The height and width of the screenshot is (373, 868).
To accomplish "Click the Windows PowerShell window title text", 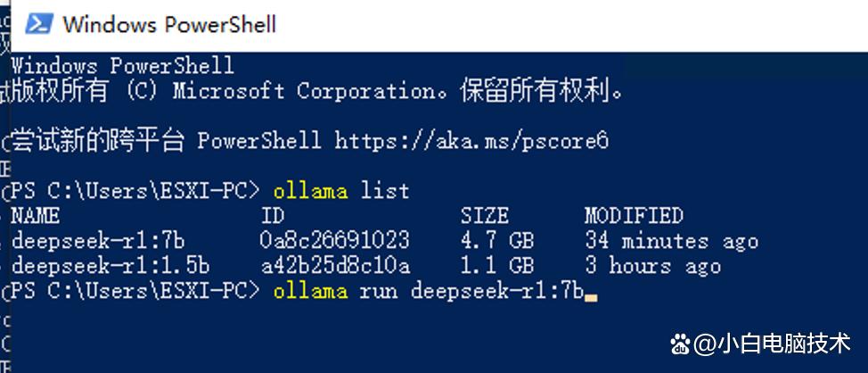I will tap(169, 24).
